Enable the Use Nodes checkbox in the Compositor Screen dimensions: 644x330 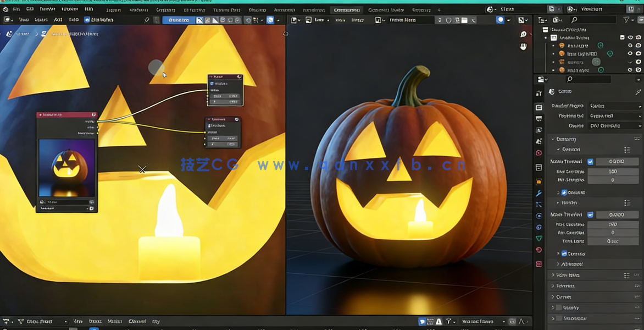pos(86,20)
